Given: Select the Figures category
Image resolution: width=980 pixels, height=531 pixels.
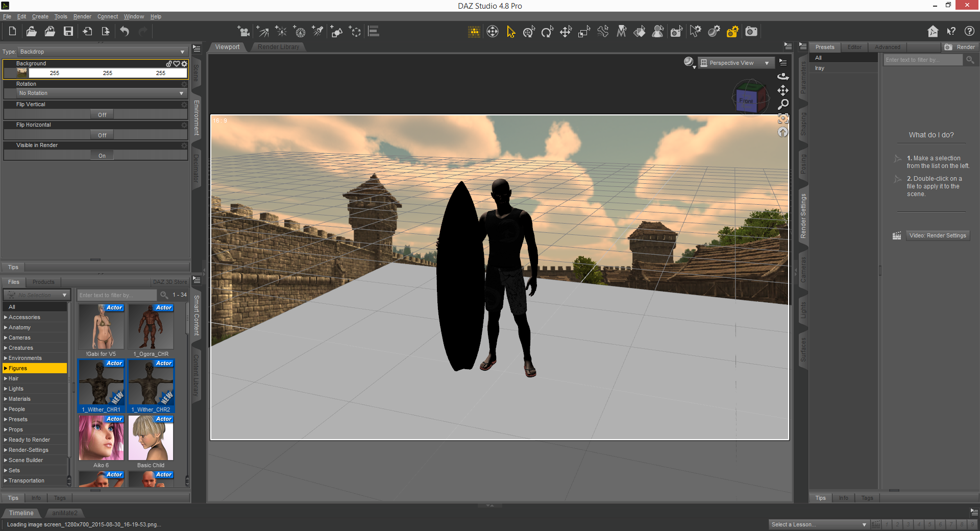Looking at the screenshot, I should pos(35,368).
